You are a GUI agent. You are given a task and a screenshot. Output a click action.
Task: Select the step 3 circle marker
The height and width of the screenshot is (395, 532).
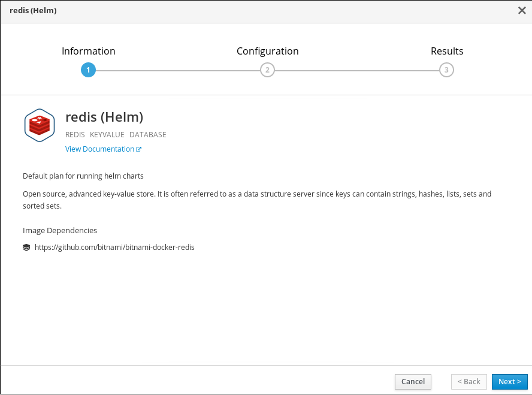[446, 70]
